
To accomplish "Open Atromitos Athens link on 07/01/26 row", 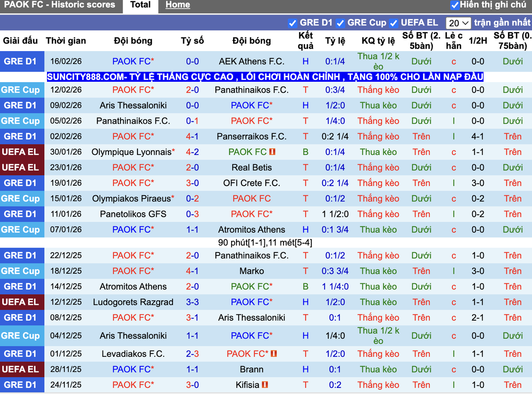I will (x=252, y=230).
